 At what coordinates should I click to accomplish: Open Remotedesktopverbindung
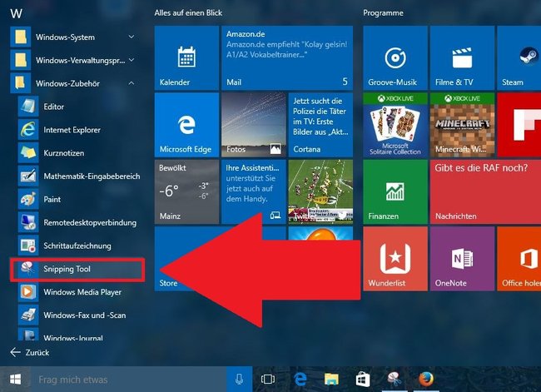(79, 222)
